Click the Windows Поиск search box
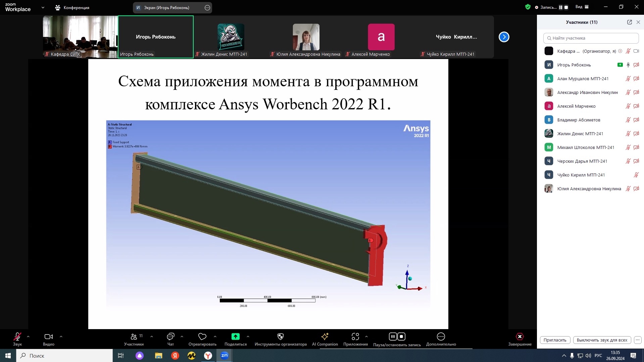Image resolution: width=644 pixels, height=362 pixels. [x=64, y=356]
